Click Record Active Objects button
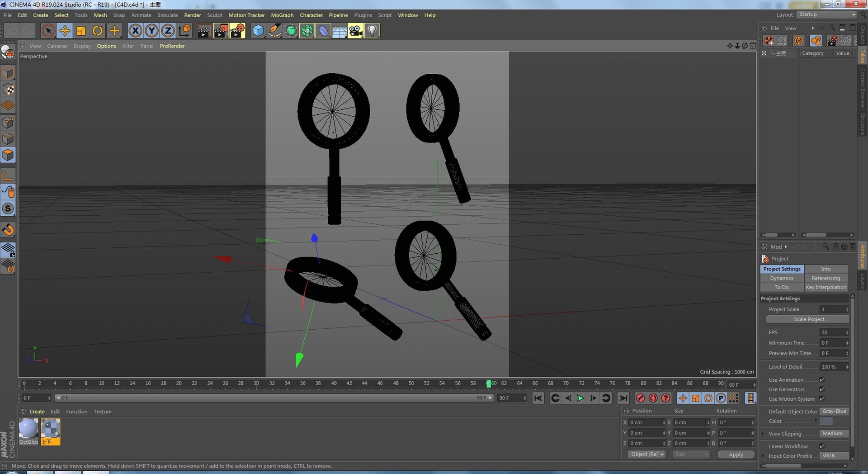This screenshot has width=868, height=474. (640, 398)
